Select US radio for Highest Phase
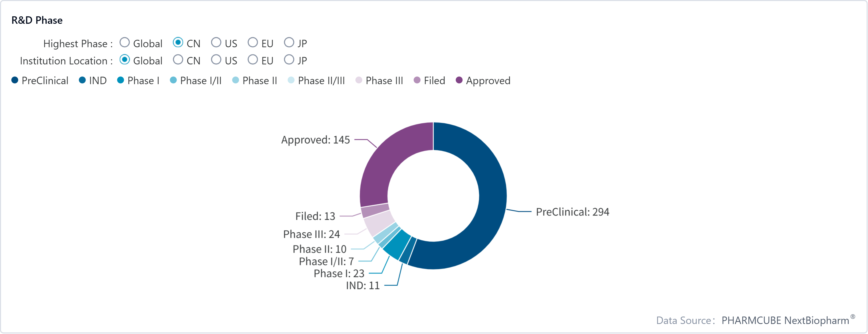 (216, 43)
